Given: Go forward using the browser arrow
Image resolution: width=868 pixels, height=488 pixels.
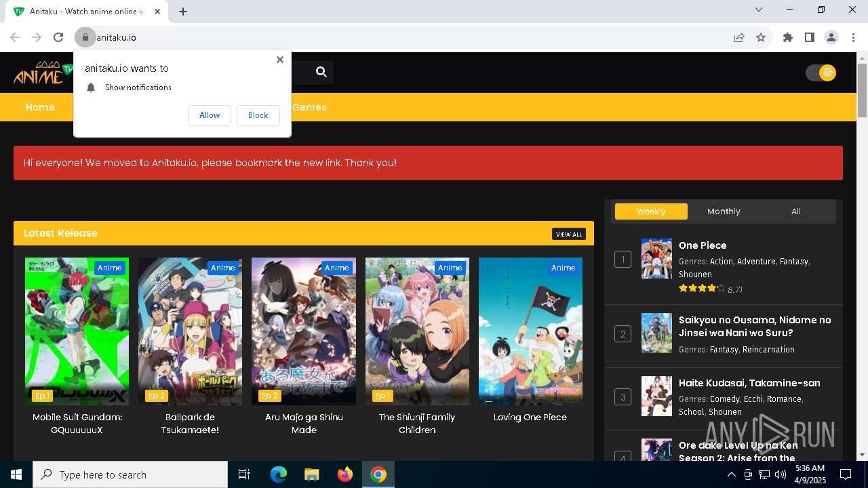Looking at the screenshot, I should pyautogui.click(x=37, y=37).
